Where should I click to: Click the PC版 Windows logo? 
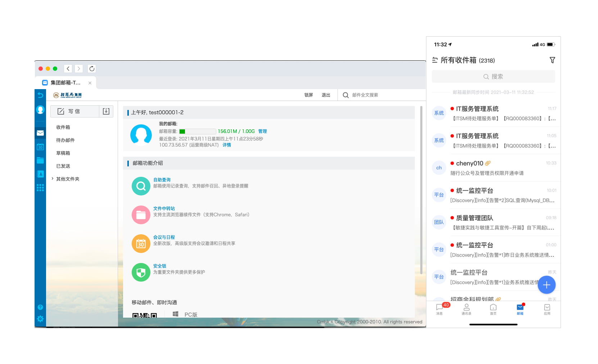176,314
